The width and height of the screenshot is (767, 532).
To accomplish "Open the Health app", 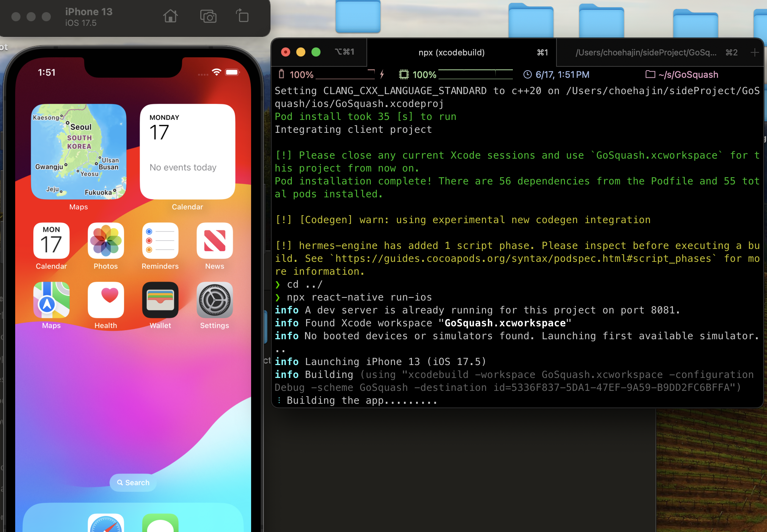I will point(106,300).
